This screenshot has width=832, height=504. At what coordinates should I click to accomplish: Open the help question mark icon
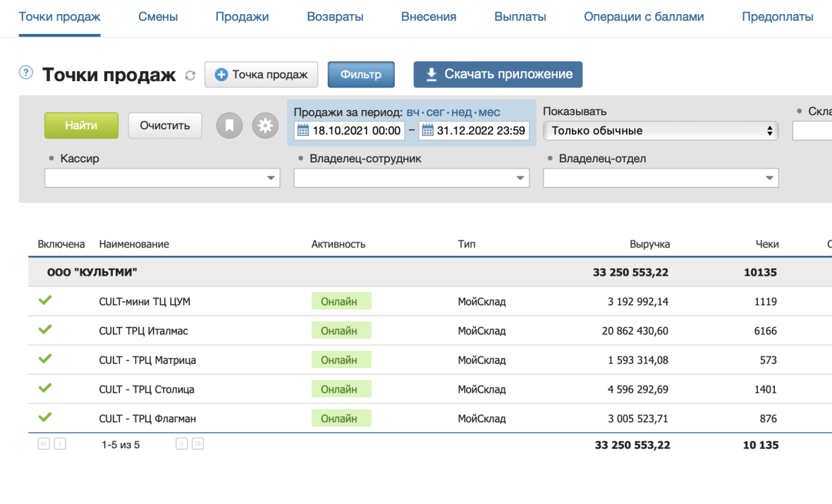tap(25, 73)
